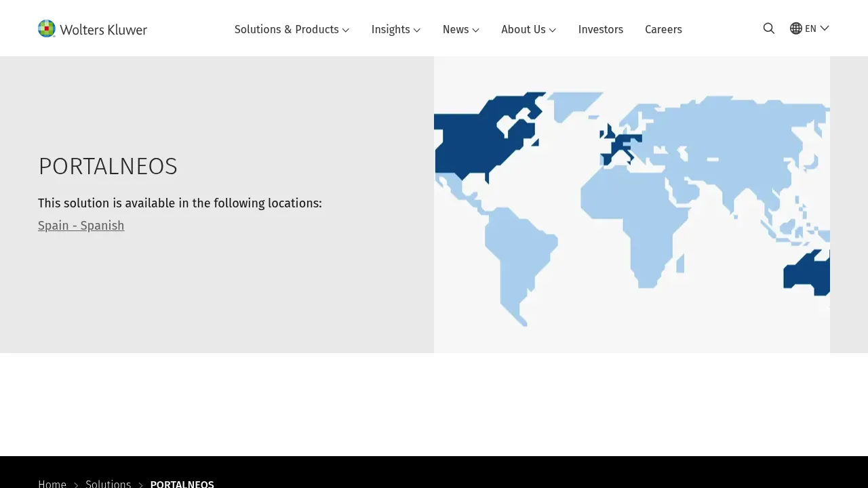Open the Insights dropdown menu

click(396, 29)
